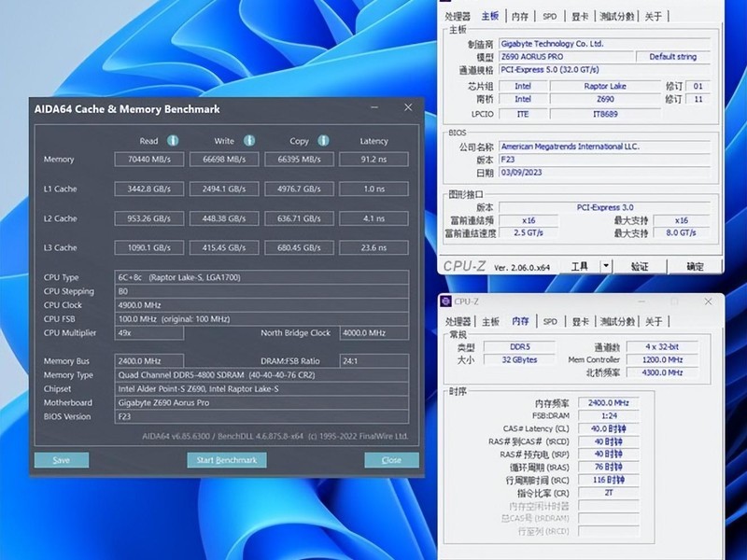747x560 pixels.
Task: Click the 工具 button in CPU-Z
Action: 580,266
